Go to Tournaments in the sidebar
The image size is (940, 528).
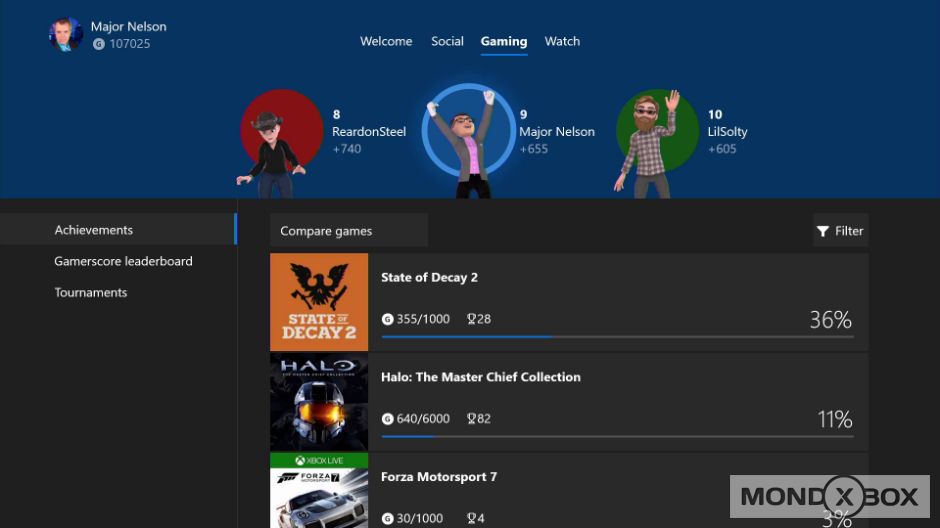91,293
